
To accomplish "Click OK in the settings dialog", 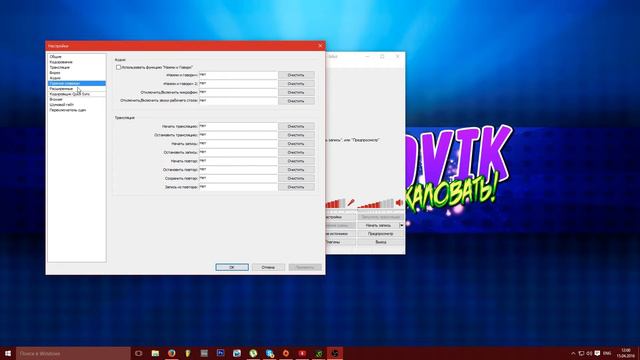I will [x=232, y=267].
